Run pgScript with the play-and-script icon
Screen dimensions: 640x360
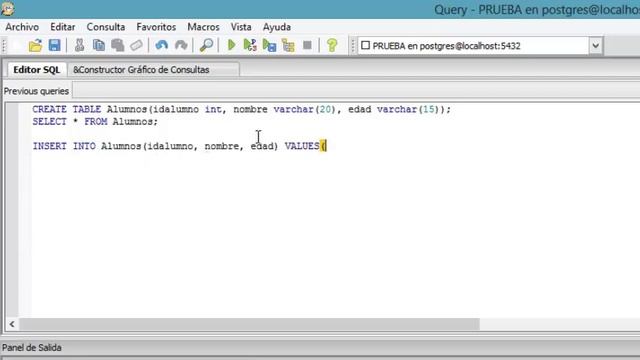click(250, 45)
